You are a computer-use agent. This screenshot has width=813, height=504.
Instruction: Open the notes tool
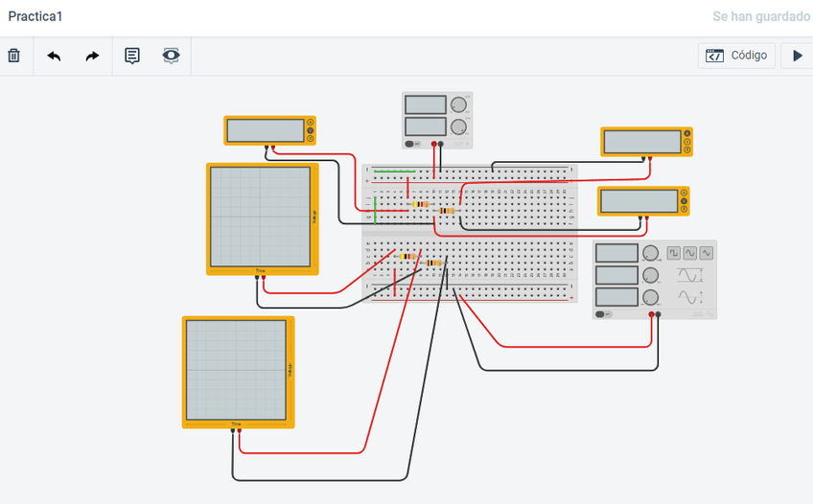132,56
